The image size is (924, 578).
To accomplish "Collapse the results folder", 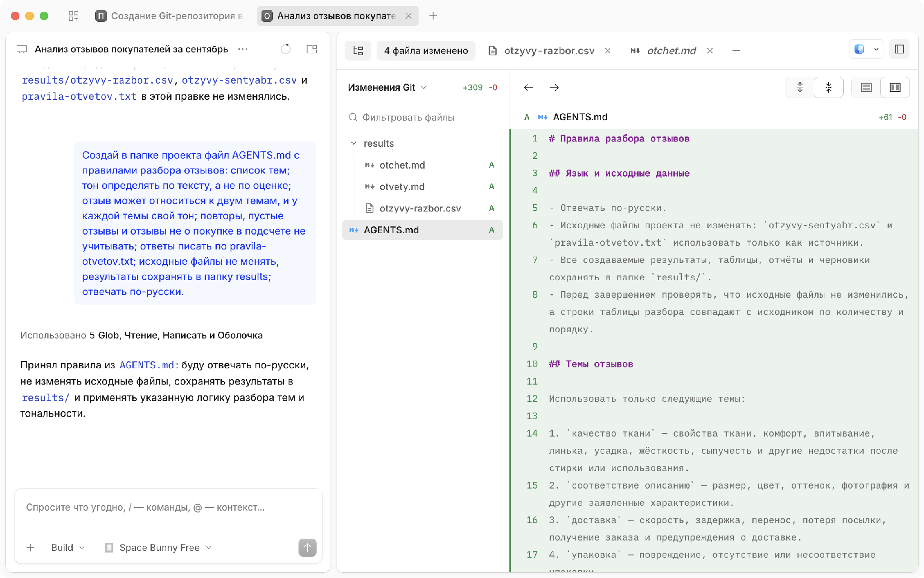I will 422,143.
